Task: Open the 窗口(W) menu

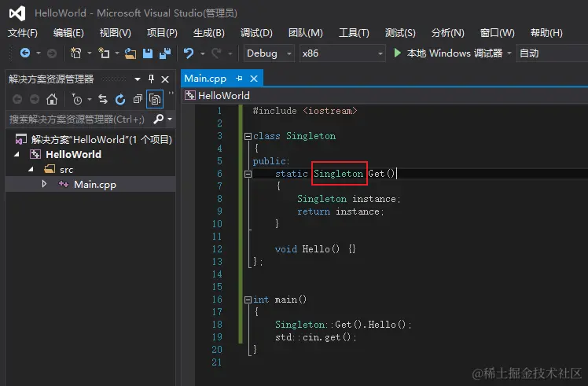Action: click(x=498, y=33)
